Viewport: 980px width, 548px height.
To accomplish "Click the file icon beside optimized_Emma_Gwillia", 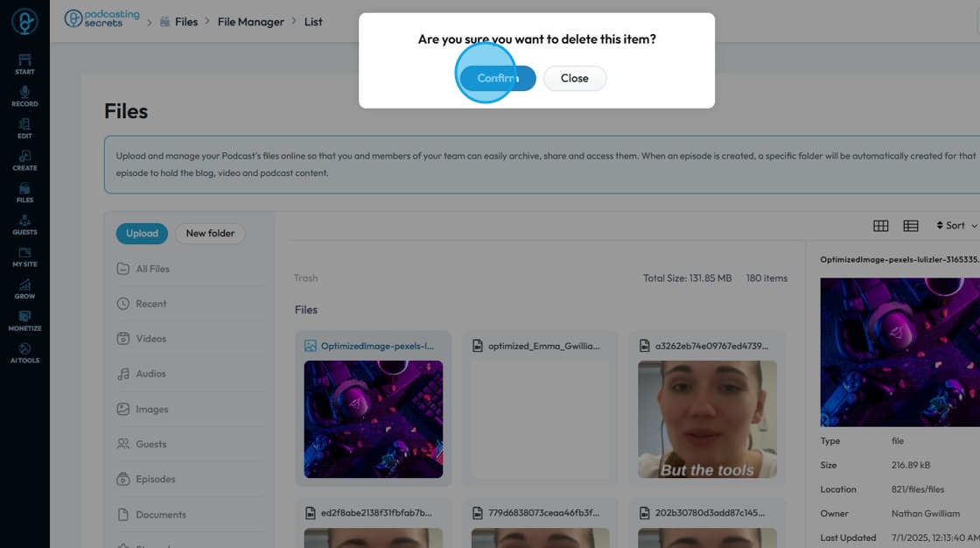I will click(x=478, y=346).
